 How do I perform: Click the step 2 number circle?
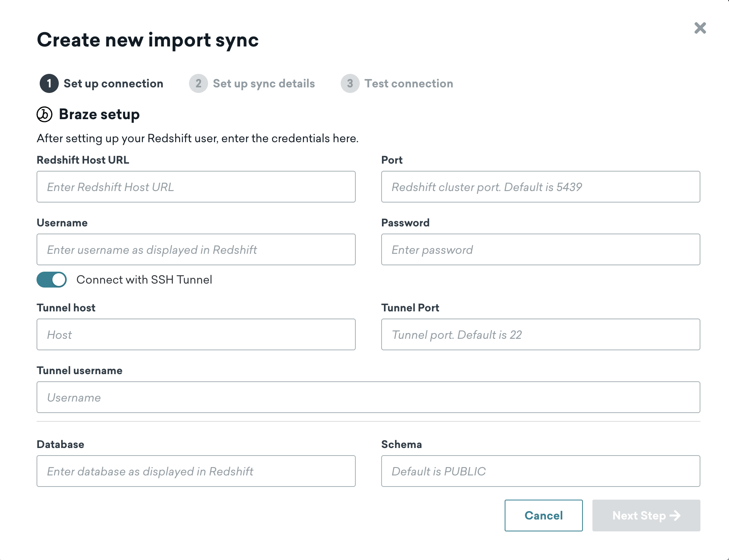coord(199,83)
